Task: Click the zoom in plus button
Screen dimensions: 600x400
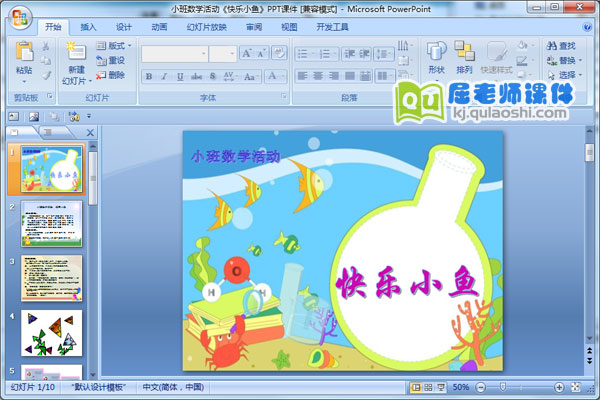Action: point(559,387)
